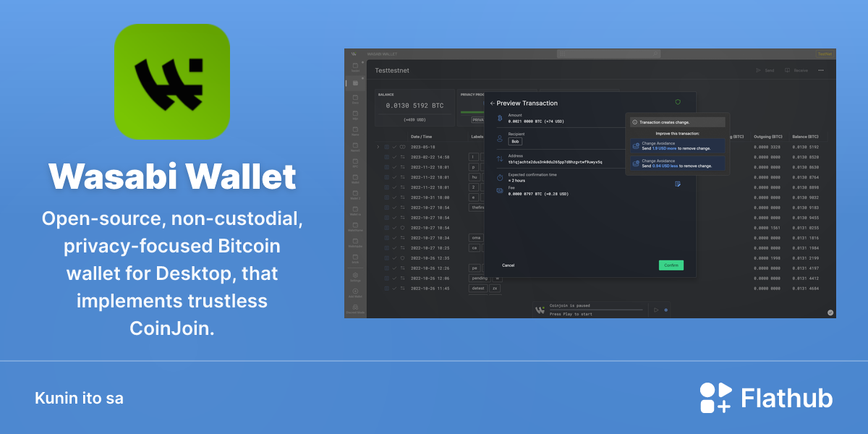This screenshot has width=868, height=434.
Task: Choose the Send 0.94 USD less suggestion
Action: click(x=677, y=163)
